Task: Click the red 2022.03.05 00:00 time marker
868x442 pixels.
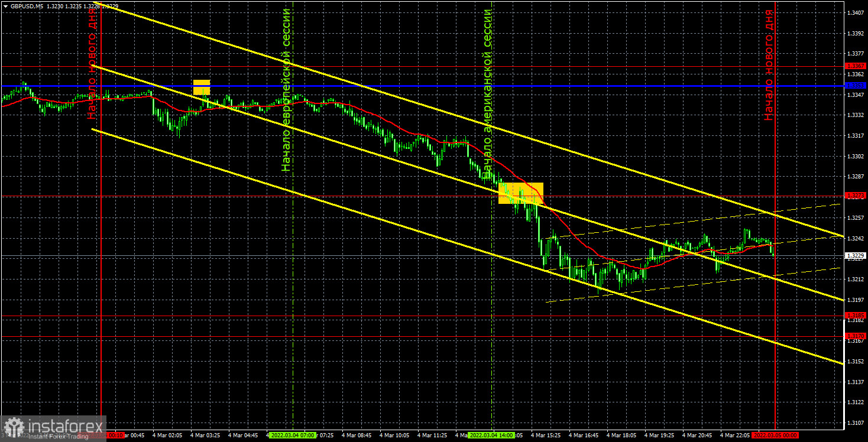Action: [775, 435]
